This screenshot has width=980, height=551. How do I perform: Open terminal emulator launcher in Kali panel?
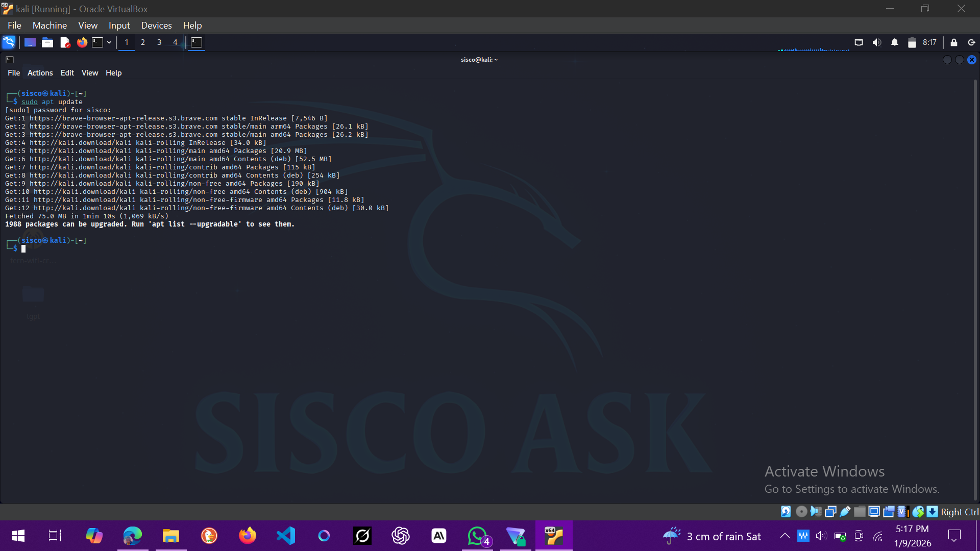pyautogui.click(x=97, y=42)
